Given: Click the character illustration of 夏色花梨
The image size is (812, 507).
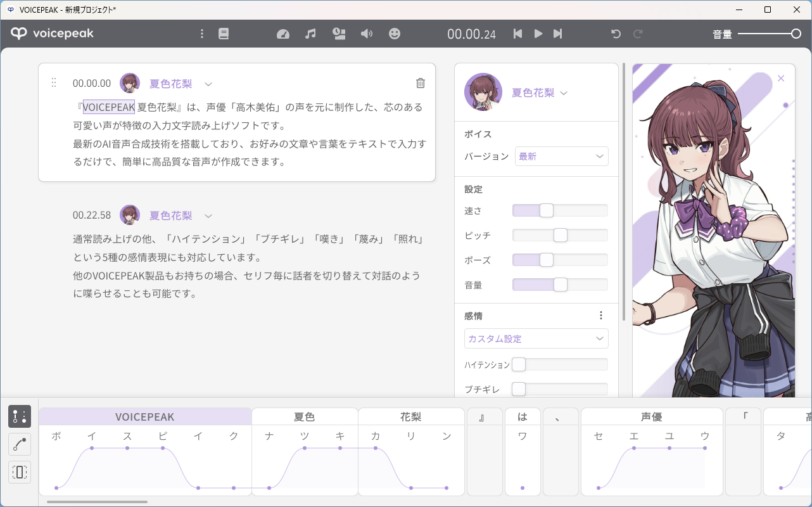Looking at the screenshot, I should click(714, 231).
